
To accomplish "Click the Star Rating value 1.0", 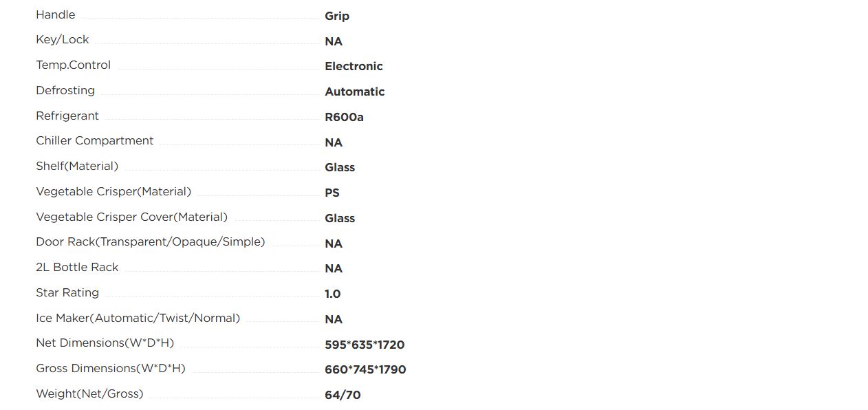I will pyautogui.click(x=332, y=294).
